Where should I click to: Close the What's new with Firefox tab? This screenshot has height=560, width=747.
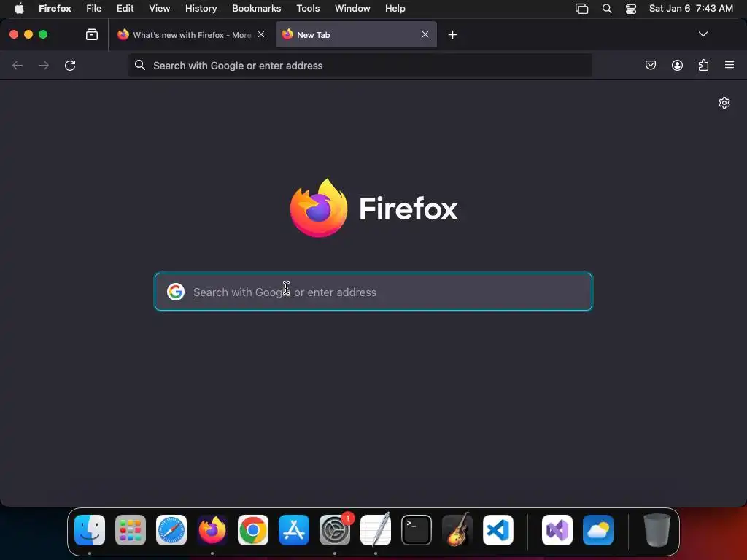point(261,34)
